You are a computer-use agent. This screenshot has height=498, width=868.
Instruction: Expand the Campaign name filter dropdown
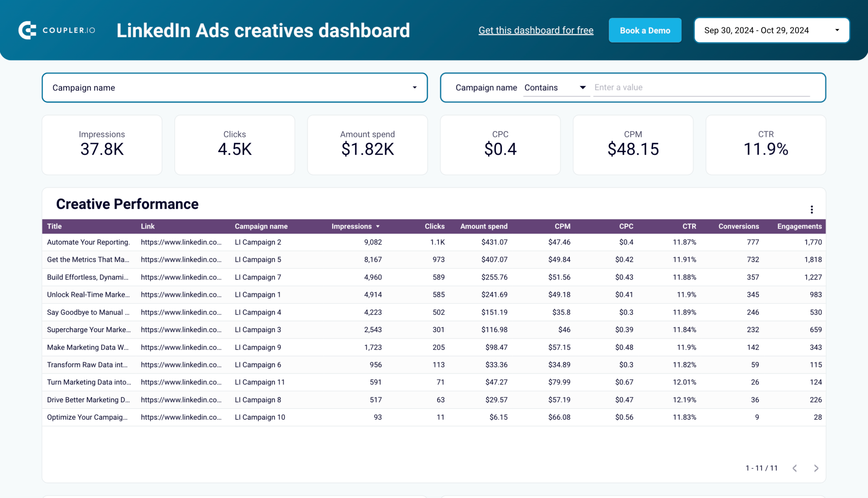tap(235, 88)
